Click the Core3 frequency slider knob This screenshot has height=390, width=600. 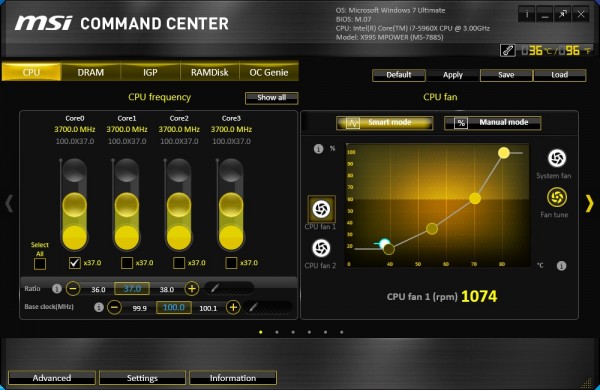click(231, 205)
